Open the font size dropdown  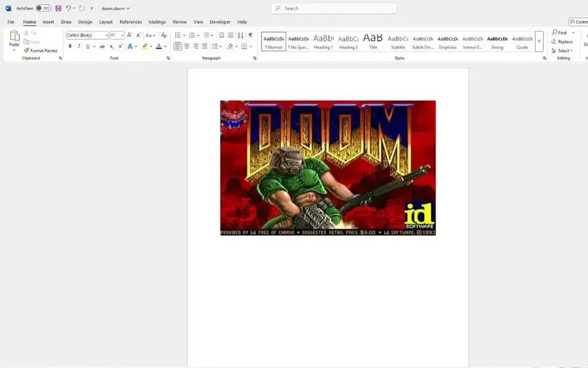pos(123,35)
